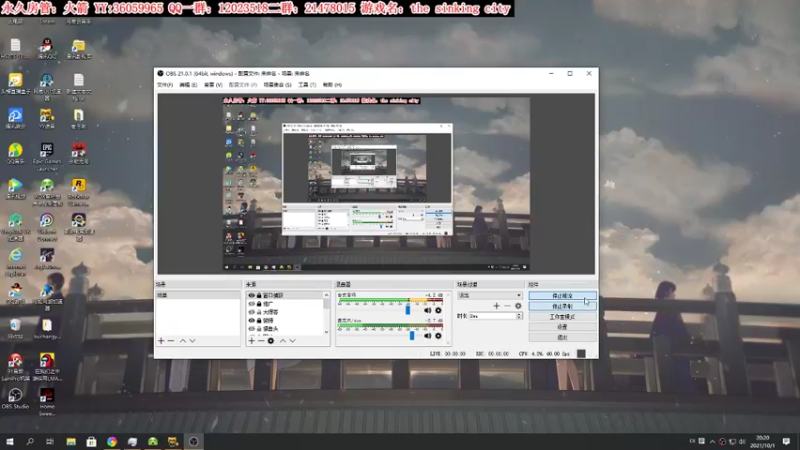Add a new source with the plus icon

(252, 341)
